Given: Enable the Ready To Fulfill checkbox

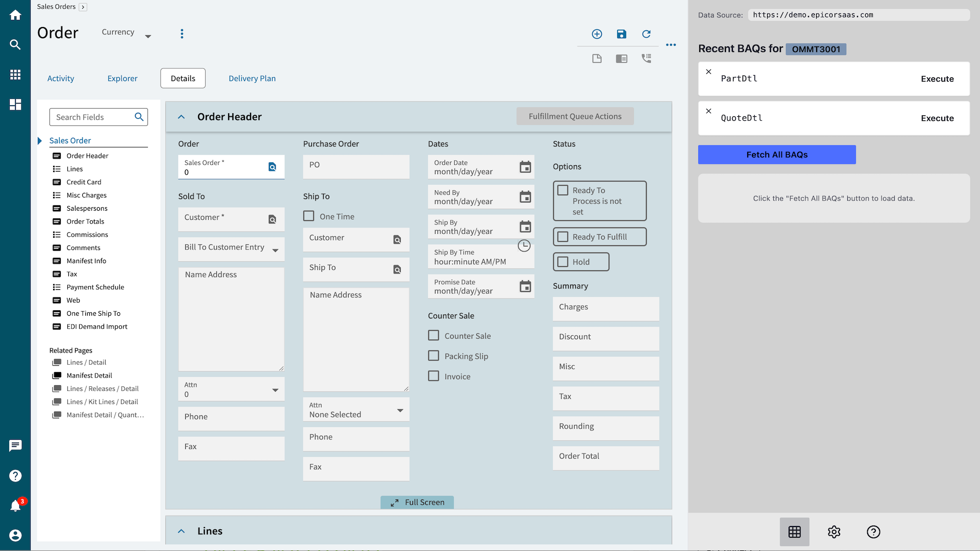Looking at the screenshot, I should tap(562, 237).
